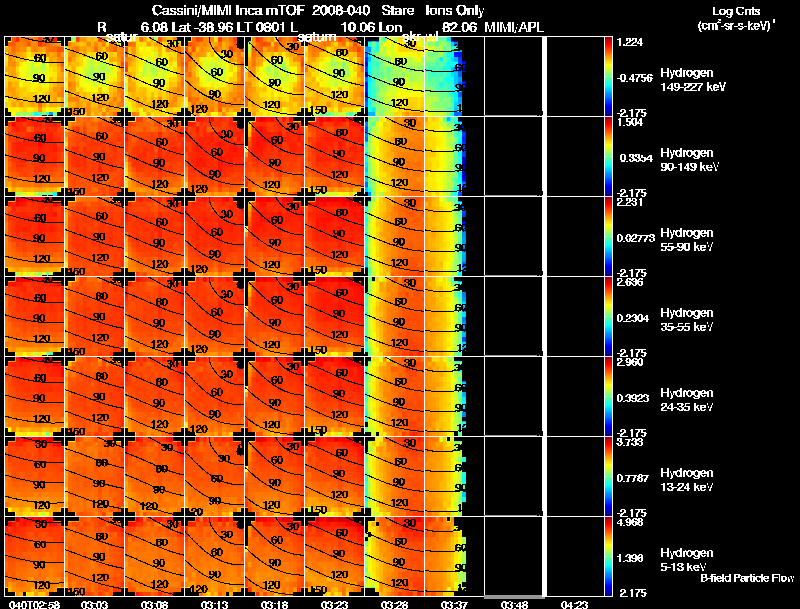Click the '0.02773' colorbar midpoint value
The image size is (800, 609).
[x=635, y=238]
